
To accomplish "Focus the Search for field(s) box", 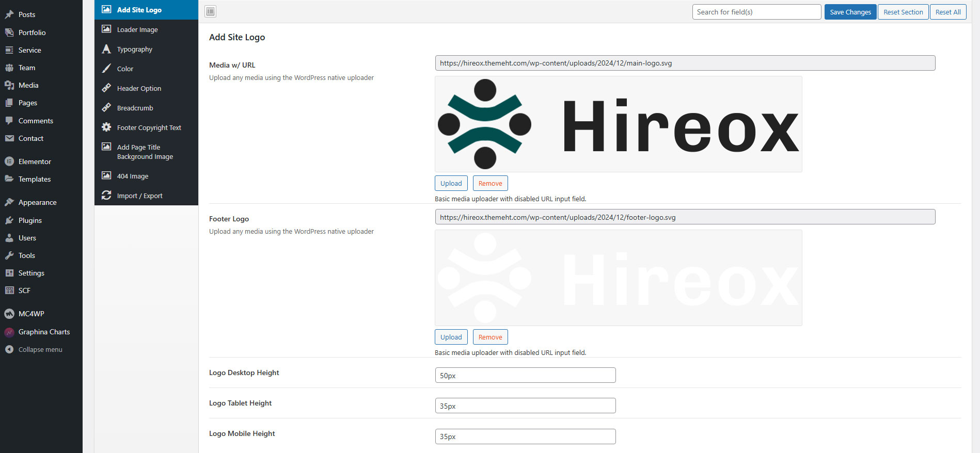I will coord(756,12).
